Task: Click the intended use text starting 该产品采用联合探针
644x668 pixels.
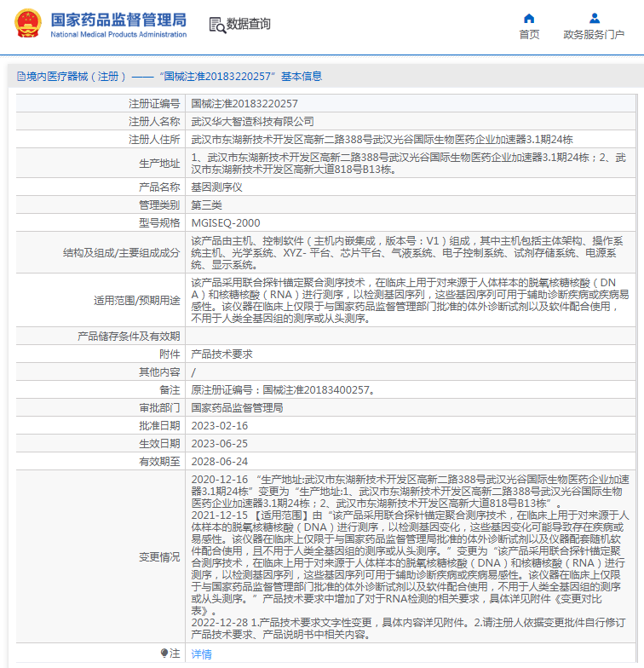Action: tap(410, 300)
